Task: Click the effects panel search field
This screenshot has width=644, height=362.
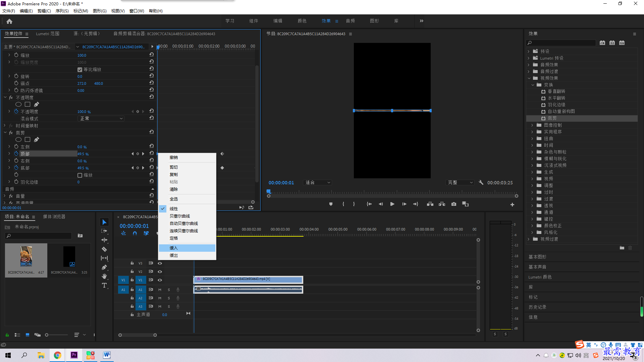Action: click(561, 43)
